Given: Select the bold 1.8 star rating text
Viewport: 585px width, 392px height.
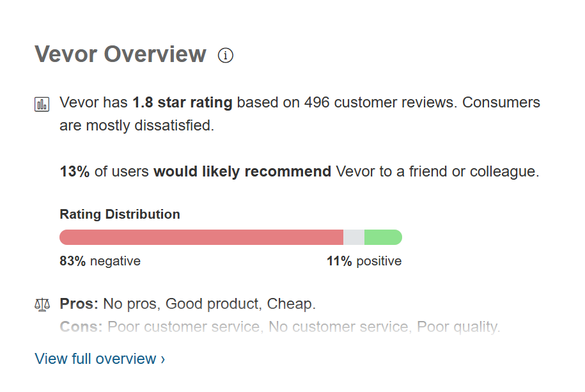Looking at the screenshot, I should [182, 102].
